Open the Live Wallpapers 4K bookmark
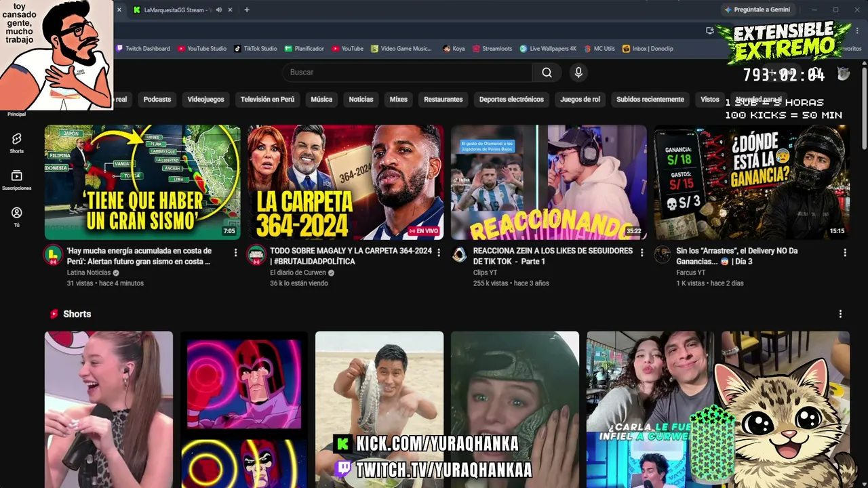Screen dimensions: 868x488 [548, 49]
